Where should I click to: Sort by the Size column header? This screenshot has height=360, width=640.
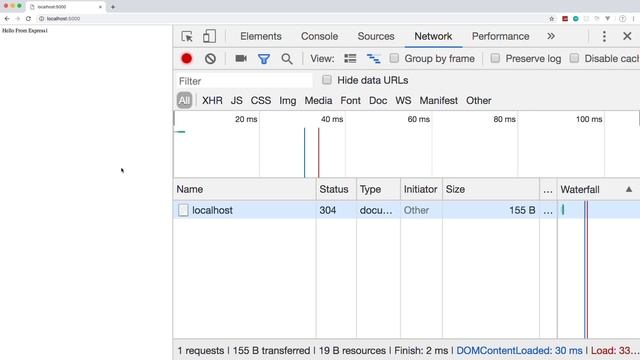[491, 189]
